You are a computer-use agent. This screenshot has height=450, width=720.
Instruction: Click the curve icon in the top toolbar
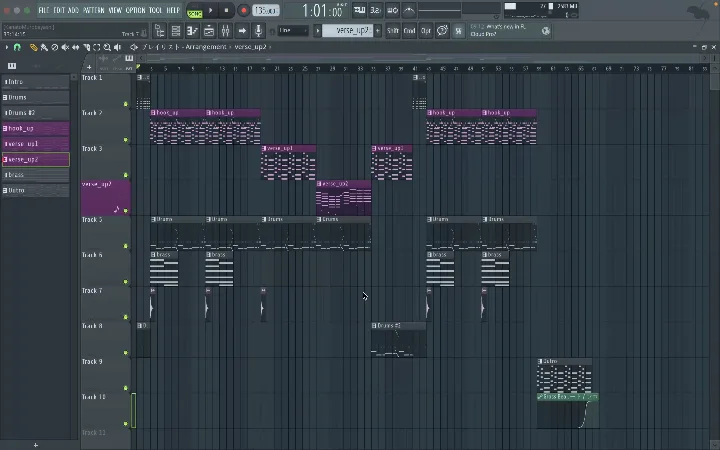tap(409, 10)
